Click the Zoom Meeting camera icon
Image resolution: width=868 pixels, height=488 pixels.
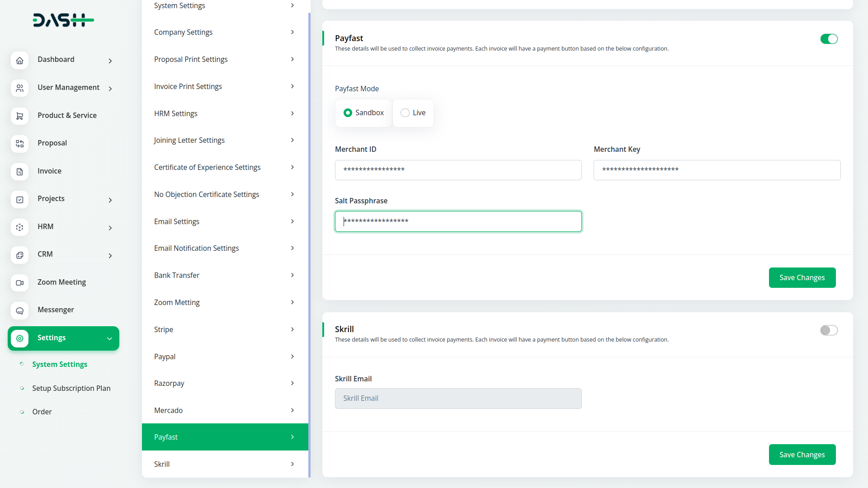(19, 283)
